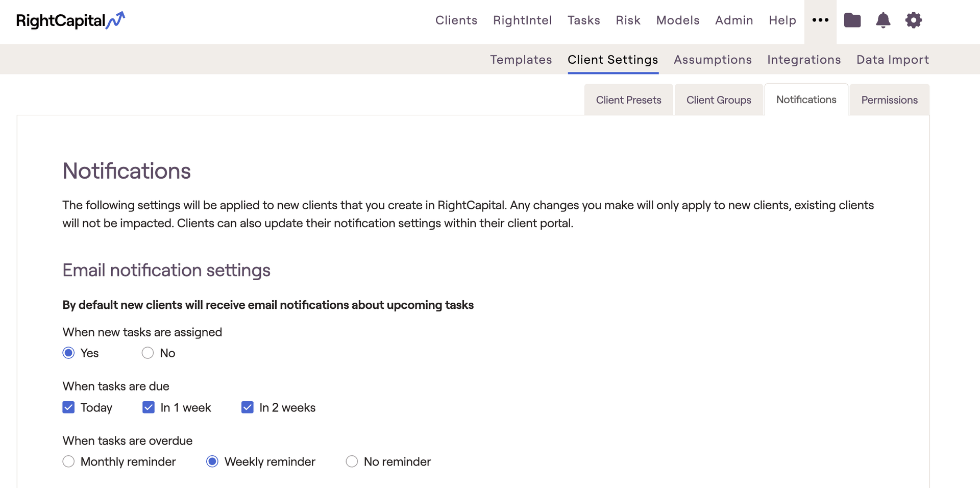Choose Monthly reminder for overdue tasks

[x=68, y=461]
